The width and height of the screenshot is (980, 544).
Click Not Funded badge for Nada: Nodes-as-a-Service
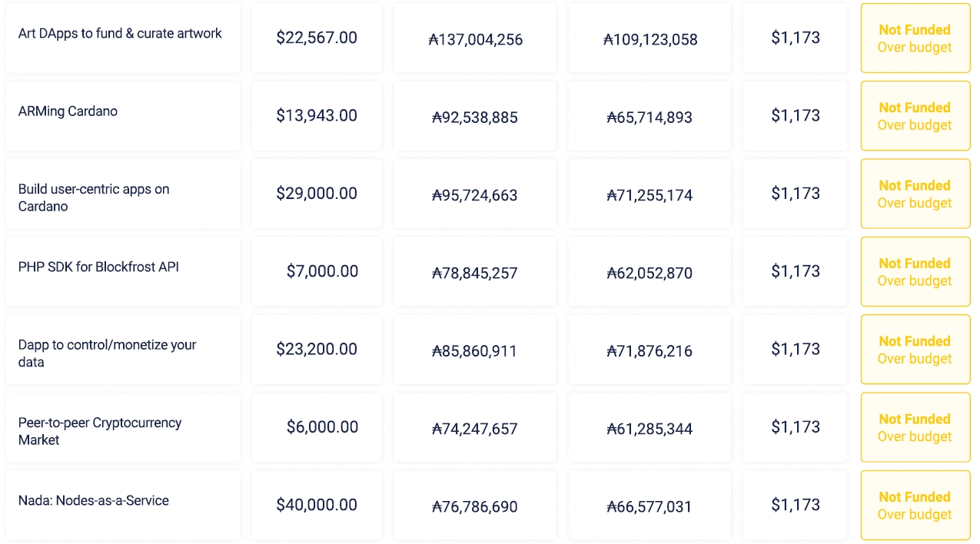[915, 506]
